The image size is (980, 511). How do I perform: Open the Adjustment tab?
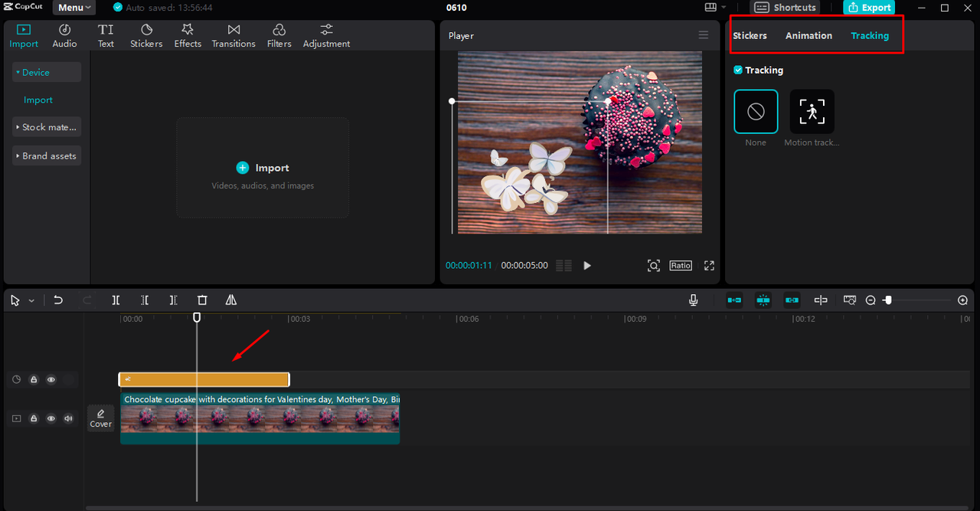[x=326, y=36]
